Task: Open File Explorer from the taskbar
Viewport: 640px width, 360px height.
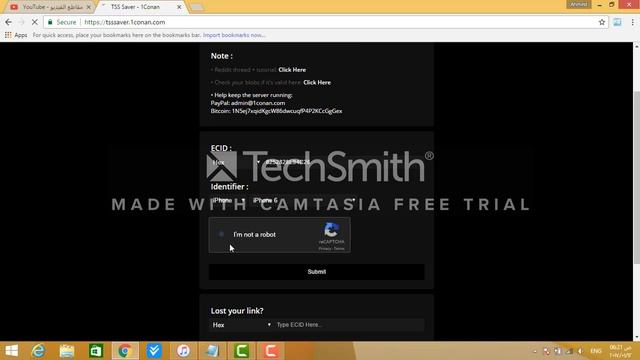Action: click(67, 351)
